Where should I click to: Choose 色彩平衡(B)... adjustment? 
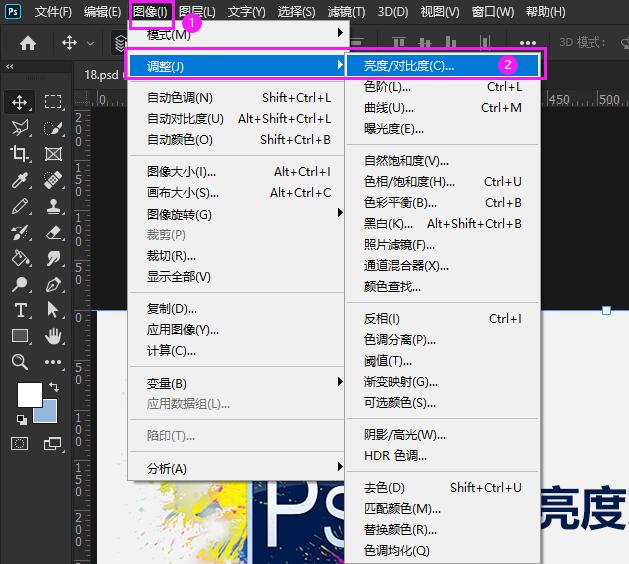(x=442, y=203)
